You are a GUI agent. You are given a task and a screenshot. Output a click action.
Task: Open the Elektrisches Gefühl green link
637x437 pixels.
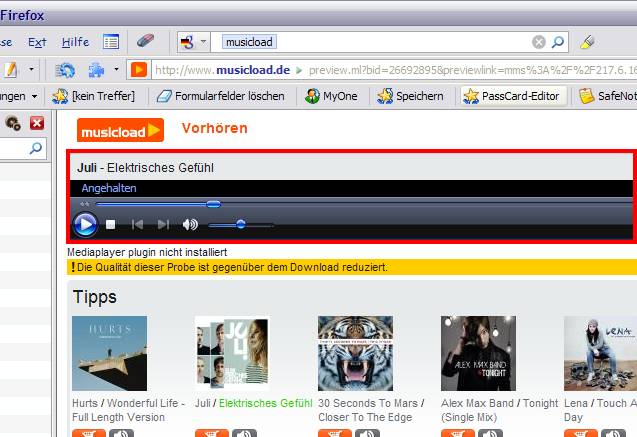(x=266, y=403)
